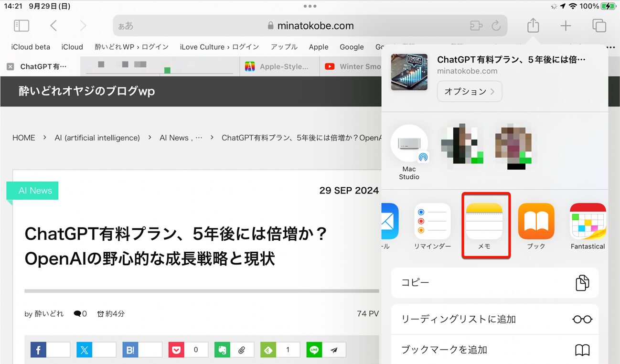Share to リマインダー app
Image resolution: width=620 pixels, height=364 pixels.
click(x=432, y=226)
